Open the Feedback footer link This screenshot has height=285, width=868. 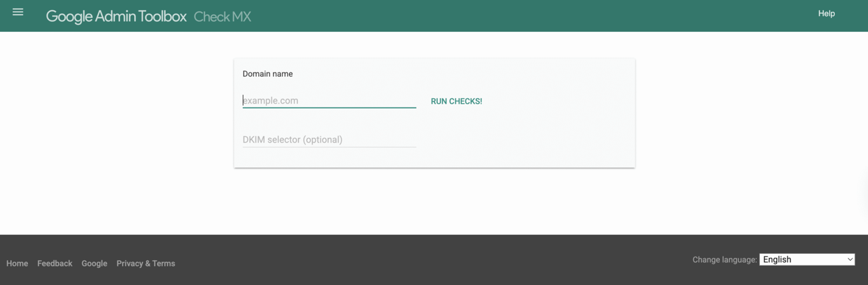click(55, 263)
